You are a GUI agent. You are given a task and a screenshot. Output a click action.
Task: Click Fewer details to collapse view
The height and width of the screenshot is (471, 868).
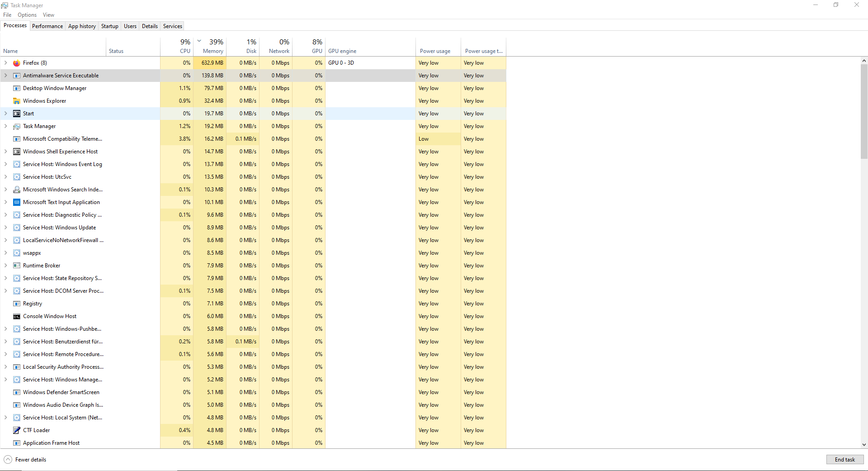point(25,460)
